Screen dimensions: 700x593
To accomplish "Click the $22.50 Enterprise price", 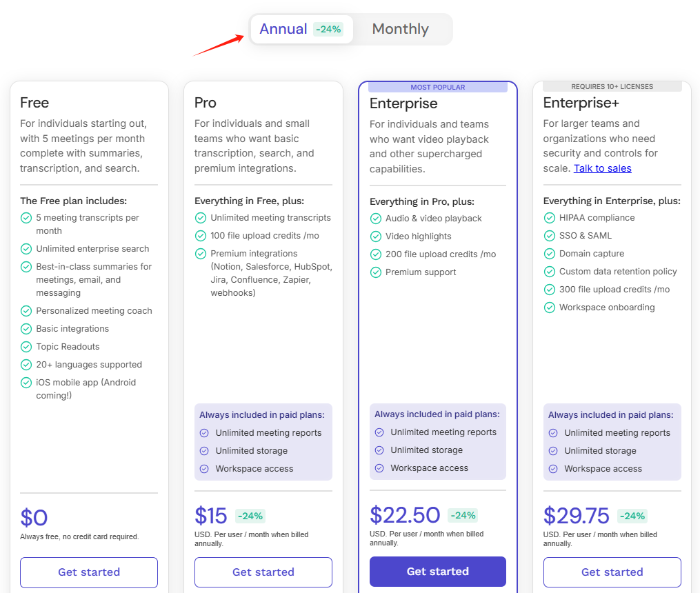I will (x=405, y=515).
